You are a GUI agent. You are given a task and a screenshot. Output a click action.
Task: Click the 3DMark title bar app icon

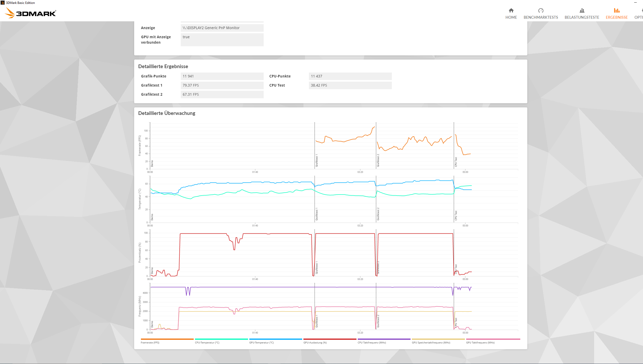coord(3,3)
